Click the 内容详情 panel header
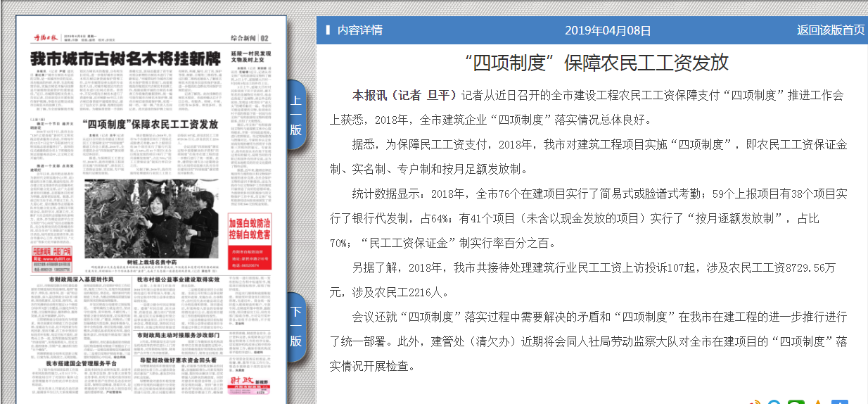Screen dimensions: 868x404 pyautogui.click(x=359, y=30)
